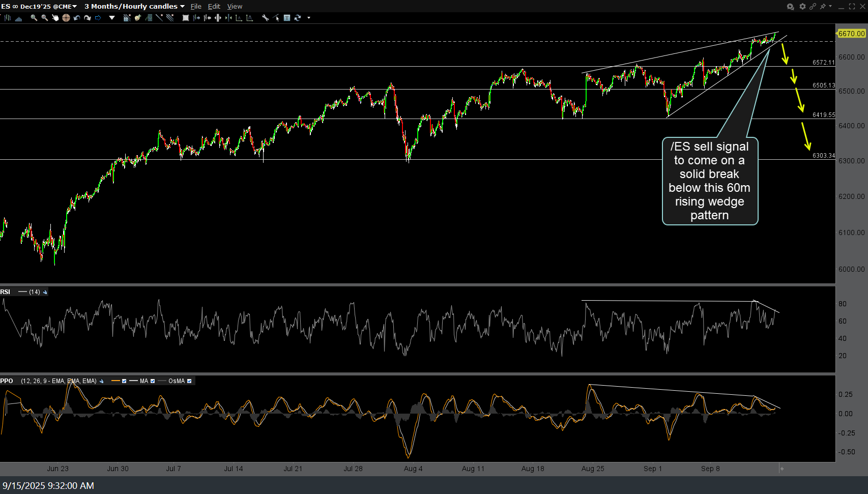
Task: Open the gear settings icon in title bar
Action: point(802,6)
